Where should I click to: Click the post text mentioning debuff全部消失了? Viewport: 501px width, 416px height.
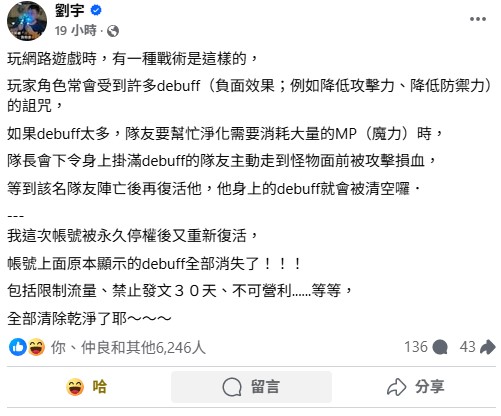click(154, 264)
